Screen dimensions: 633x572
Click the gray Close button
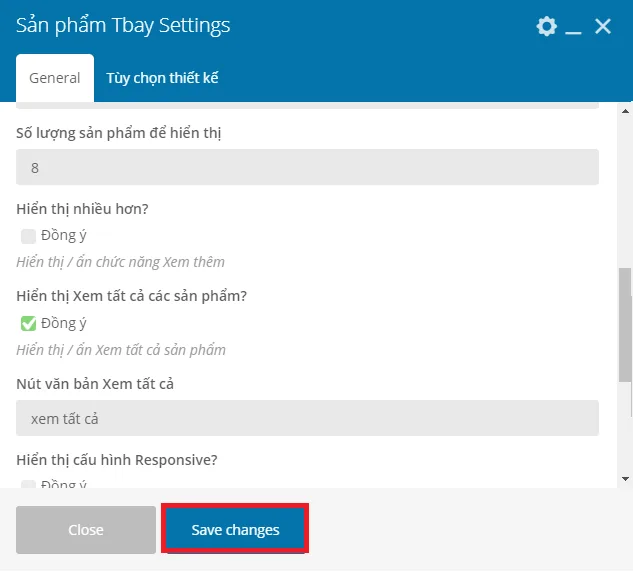coord(86,530)
